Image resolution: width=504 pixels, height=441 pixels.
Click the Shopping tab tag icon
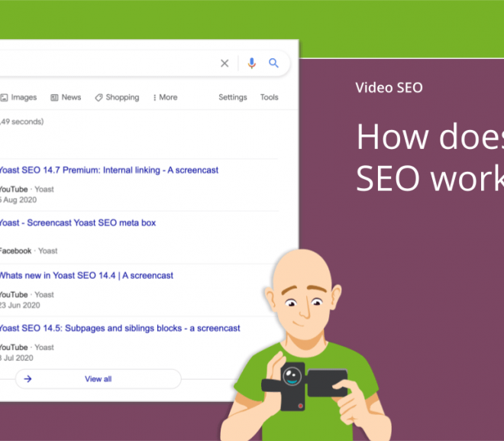click(x=99, y=98)
